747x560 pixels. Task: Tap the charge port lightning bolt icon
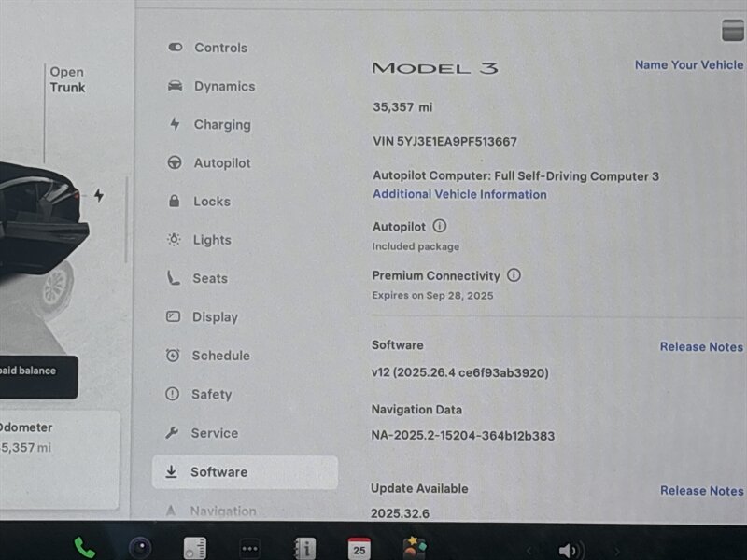[x=99, y=195]
